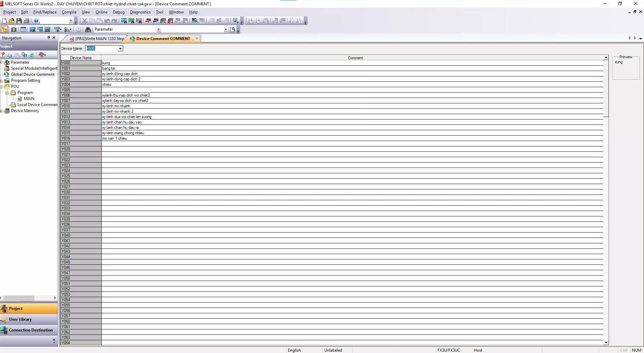Viewport: 644px width, 353px height.
Task: Click the Copy icon in the main toolbar
Action: (92, 21)
